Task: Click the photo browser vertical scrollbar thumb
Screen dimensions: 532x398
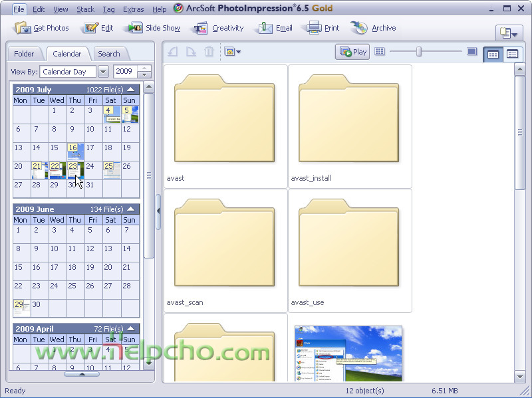Action: [520, 132]
